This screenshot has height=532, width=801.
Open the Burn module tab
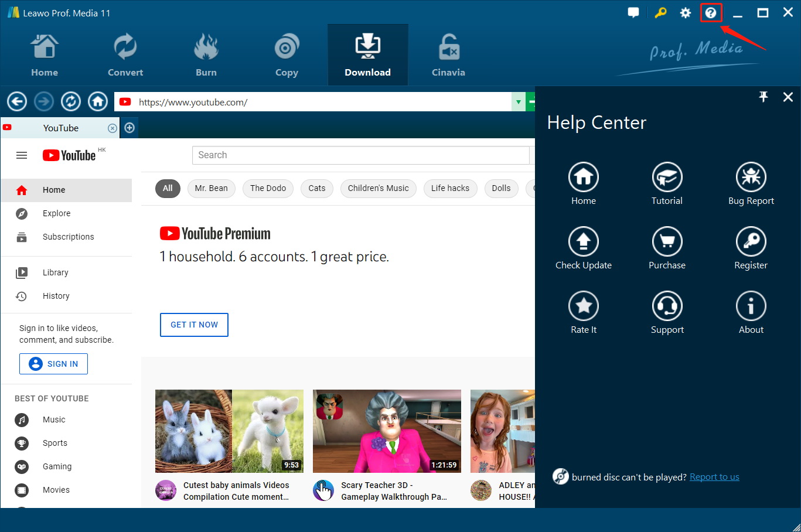point(206,56)
